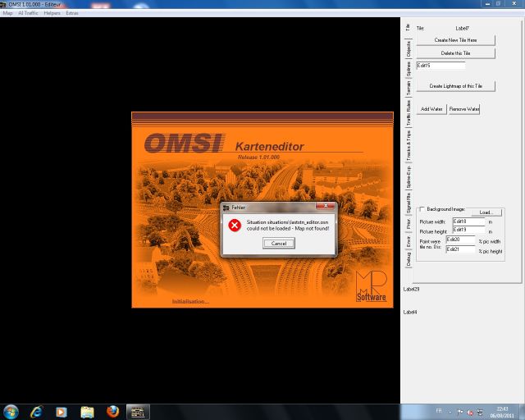Image resolution: width=525 pixels, height=420 pixels.
Task: Click the Remove Water button
Action: [464, 109]
